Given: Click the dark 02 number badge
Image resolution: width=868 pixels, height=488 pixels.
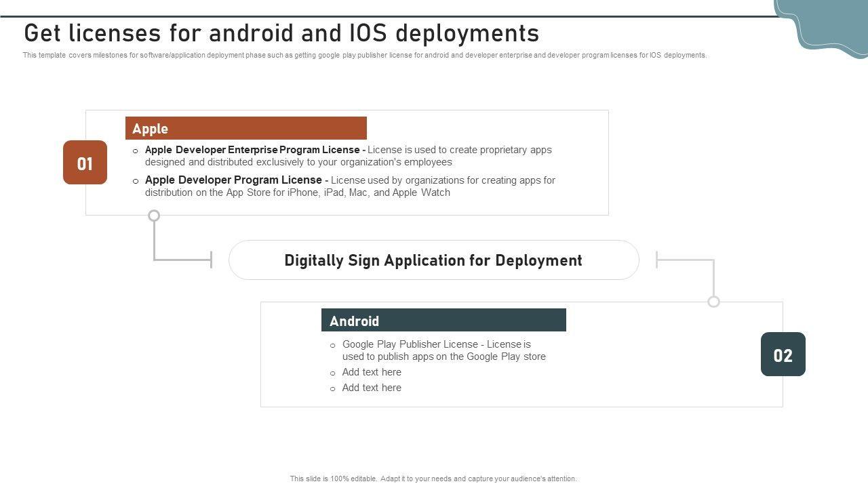Looking at the screenshot, I should (x=783, y=354).
